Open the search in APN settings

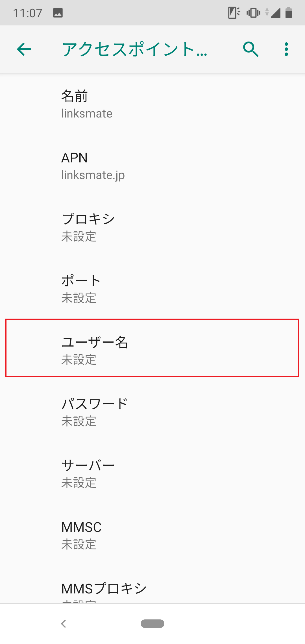tap(251, 49)
